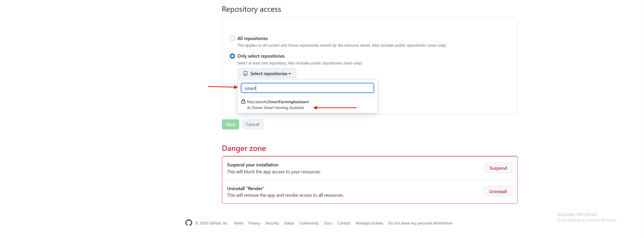644x238 pixels.
Task: Open the Docs footer link
Action: coord(328,223)
